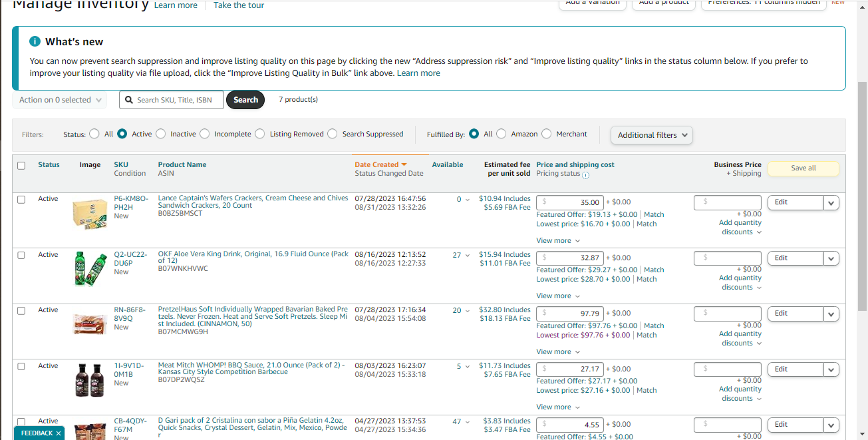Image resolution: width=868 pixels, height=440 pixels.
Task: Open the Lance Captain's Wafers product name link
Action: click(253, 202)
